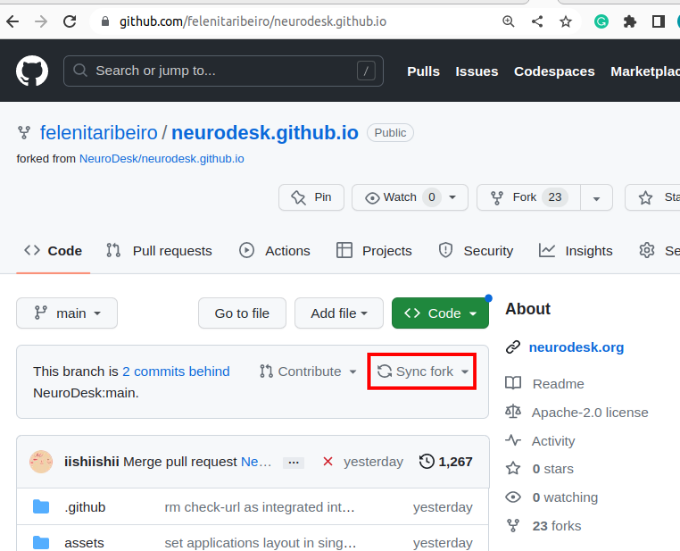The width and height of the screenshot is (680, 551).
Task: Star the repository with the star button
Action: 653,197
